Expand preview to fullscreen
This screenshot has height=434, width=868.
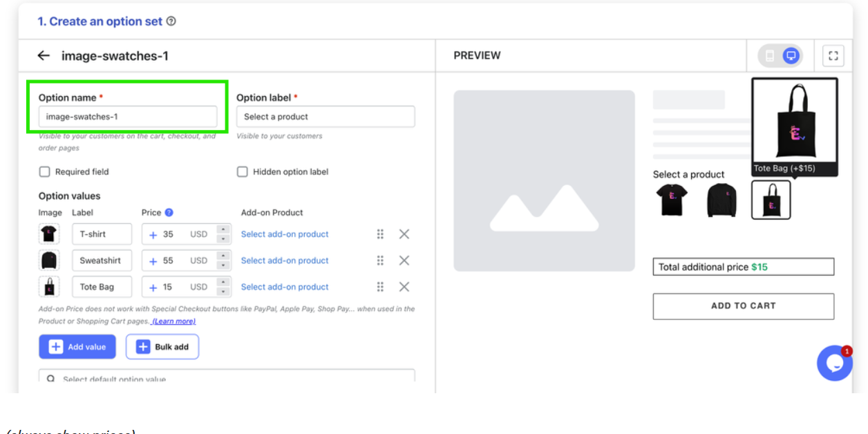pyautogui.click(x=833, y=55)
